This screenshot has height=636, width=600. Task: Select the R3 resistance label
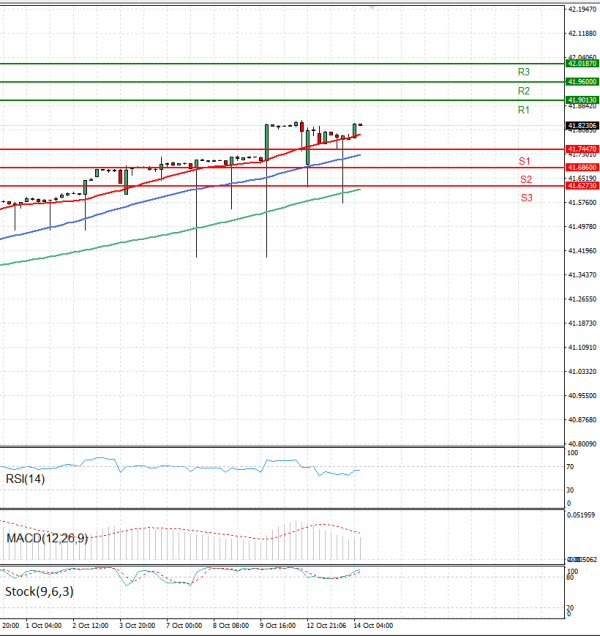pos(524,72)
